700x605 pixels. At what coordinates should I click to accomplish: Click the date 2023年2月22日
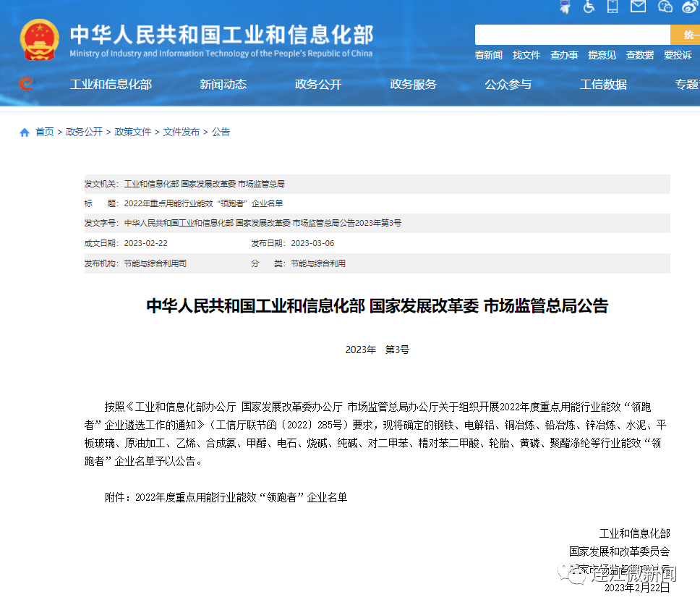point(637,588)
